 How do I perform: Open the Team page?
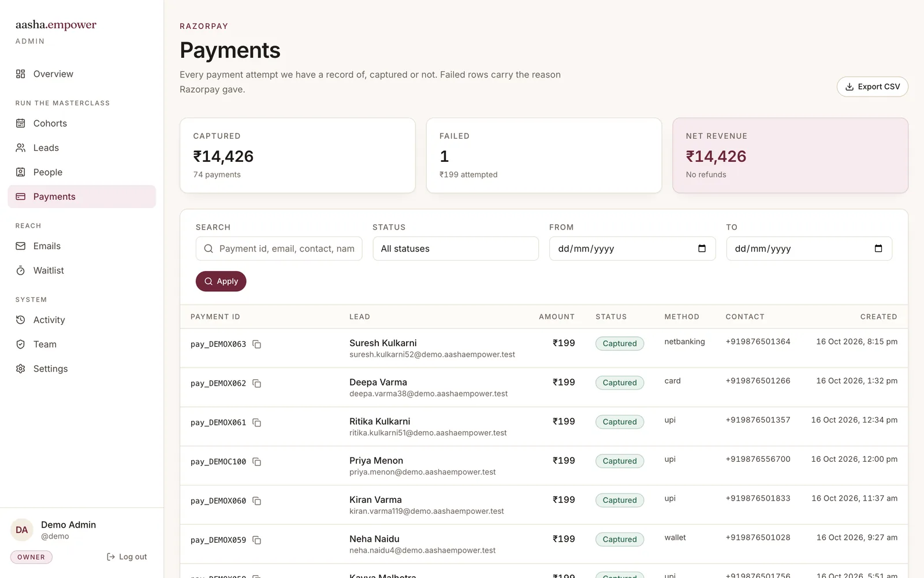pos(82,344)
